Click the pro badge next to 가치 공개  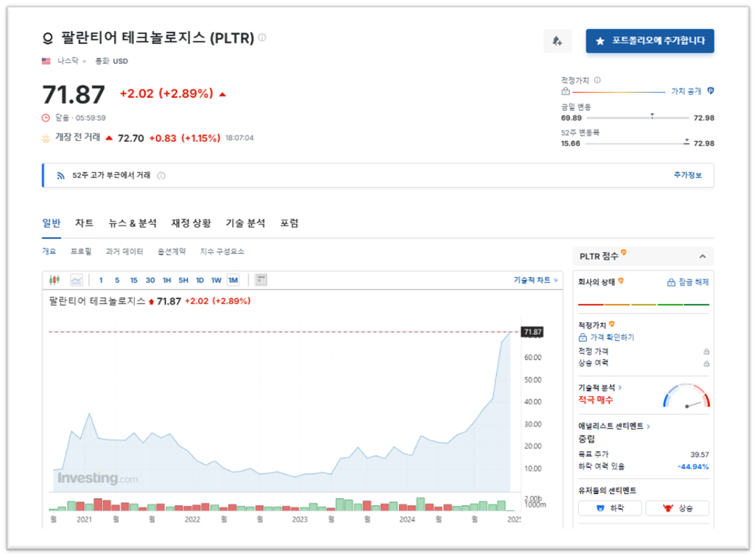pos(711,91)
